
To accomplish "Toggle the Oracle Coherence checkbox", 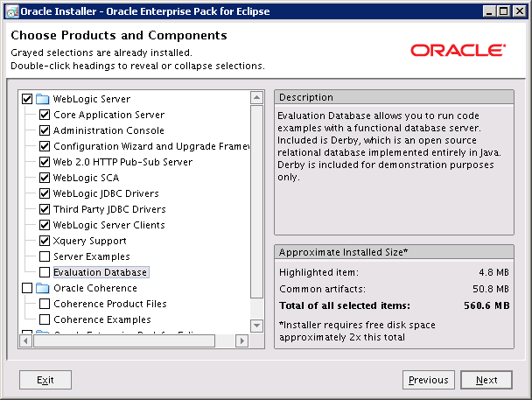I will (x=26, y=288).
